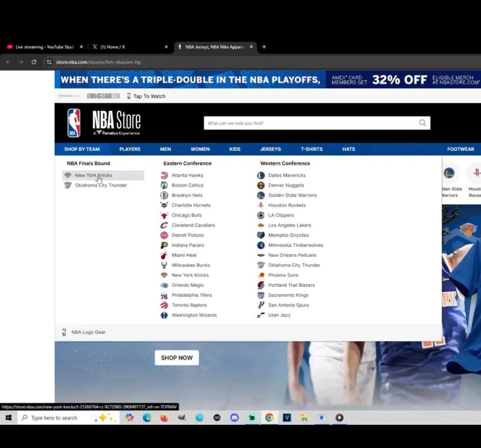Open a new browser tab
Viewport: 481px width, 448px height.
pyautogui.click(x=264, y=46)
